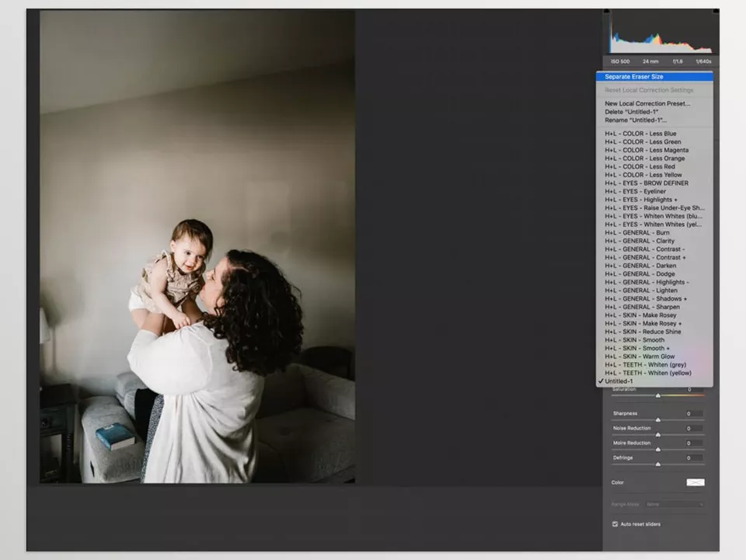The height and width of the screenshot is (560, 746).
Task: Toggle the histogram highlight clipping warning
Action: point(715,11)
